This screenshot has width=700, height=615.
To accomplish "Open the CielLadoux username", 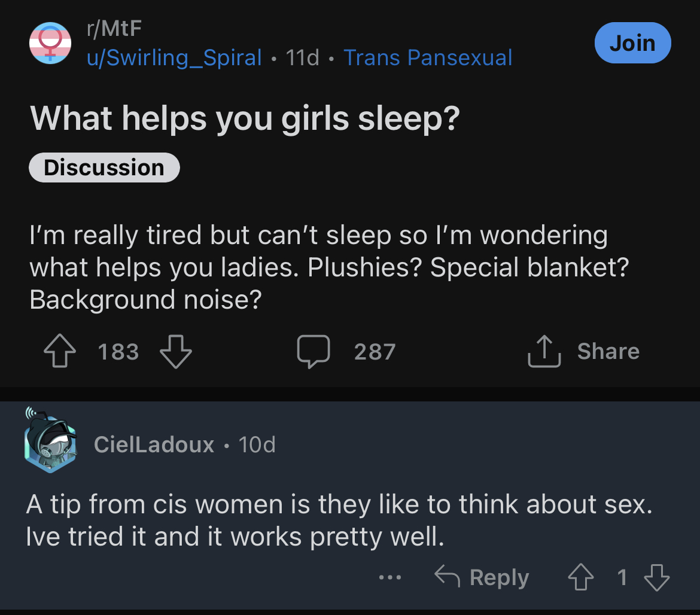I will pos(154,444).
